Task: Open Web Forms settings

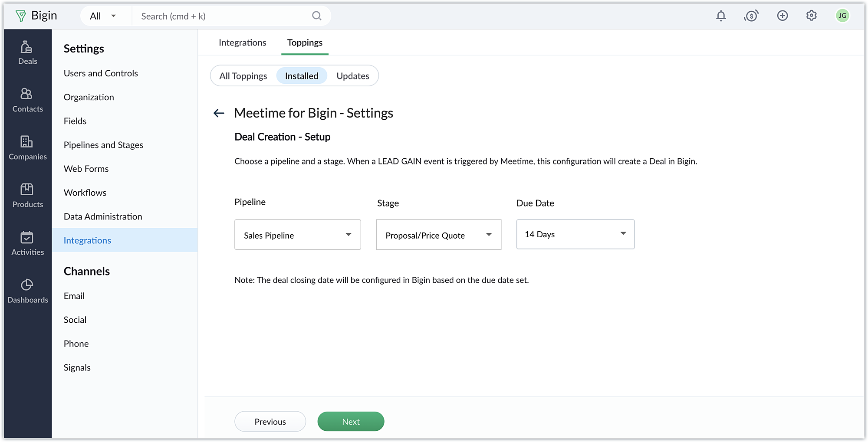Action: click(x=86, y=169)
